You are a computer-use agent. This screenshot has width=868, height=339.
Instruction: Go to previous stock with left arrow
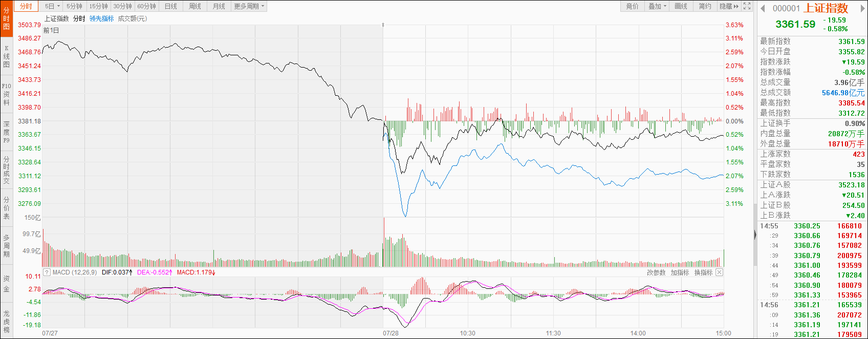[763, 8]
